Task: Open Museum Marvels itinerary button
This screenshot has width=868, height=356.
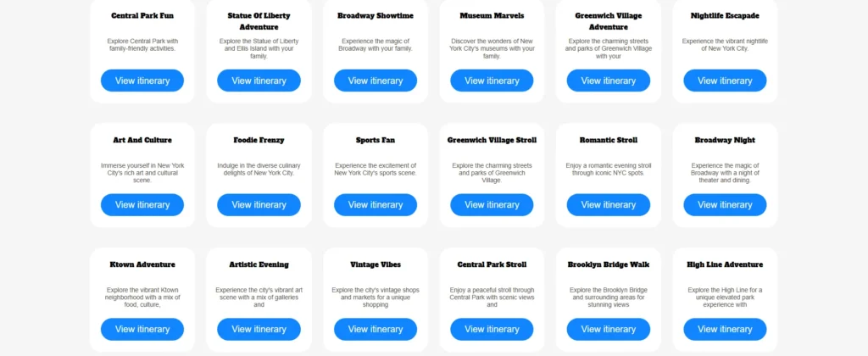Action: click(x=492, y=81)
